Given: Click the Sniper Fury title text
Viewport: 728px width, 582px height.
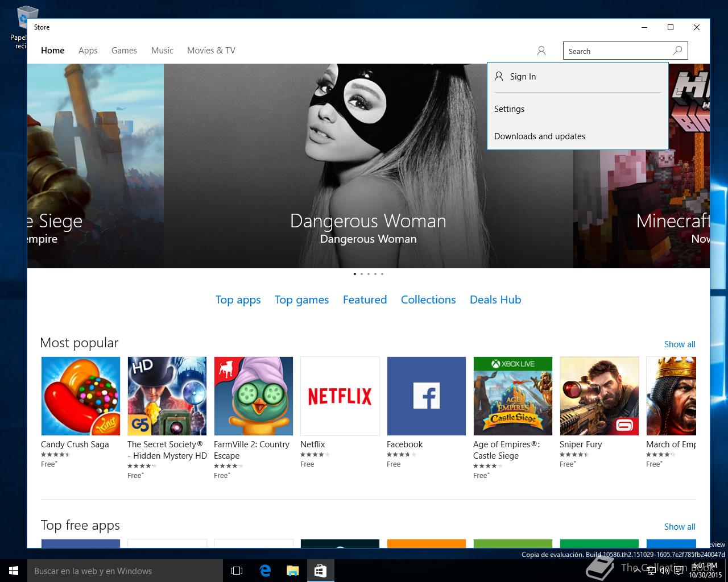Looking at the screenshot, I should [581, 444].
